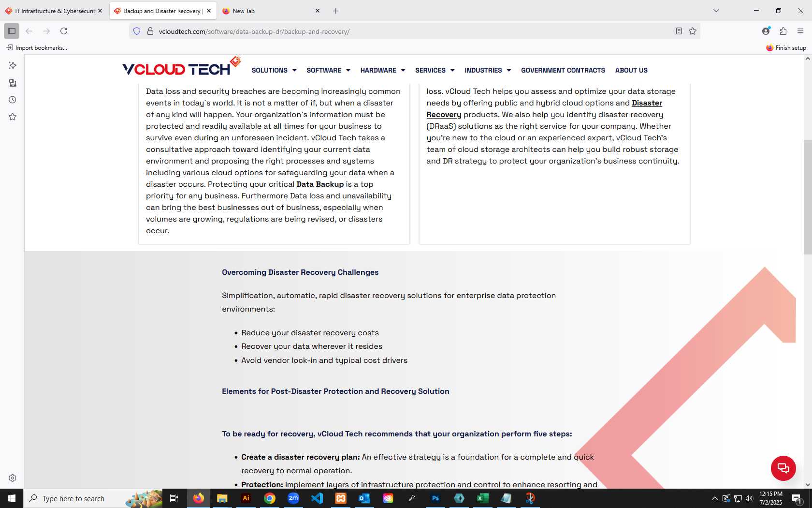Image resolution: width=812 pixels, height=508 pixels.
Task: Close IT Infrastructure & Cybersecurity tab
Action: click(100, 11)
